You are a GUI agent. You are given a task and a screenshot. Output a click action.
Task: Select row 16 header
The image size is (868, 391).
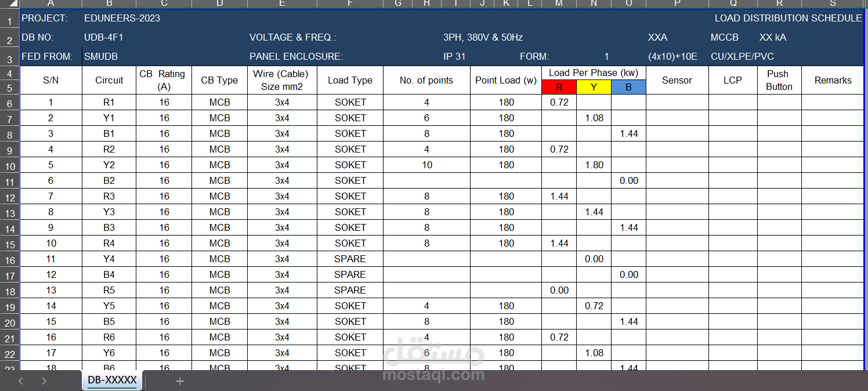point(9,260)
